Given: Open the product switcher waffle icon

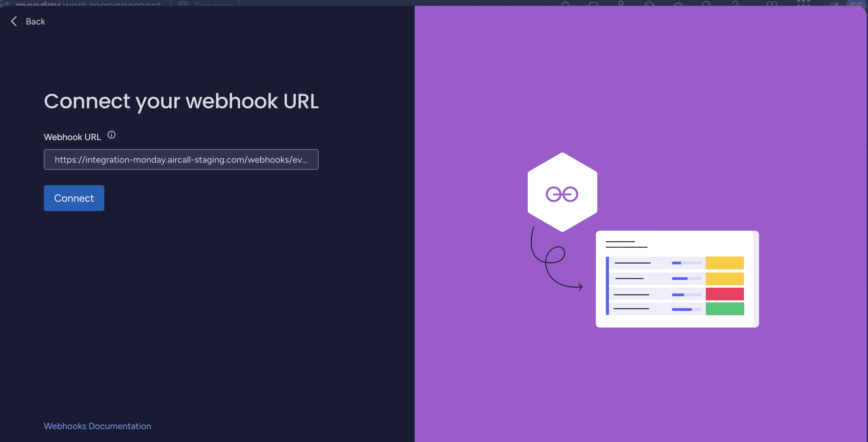Looking at the screenshot, I should coord(804,5).
